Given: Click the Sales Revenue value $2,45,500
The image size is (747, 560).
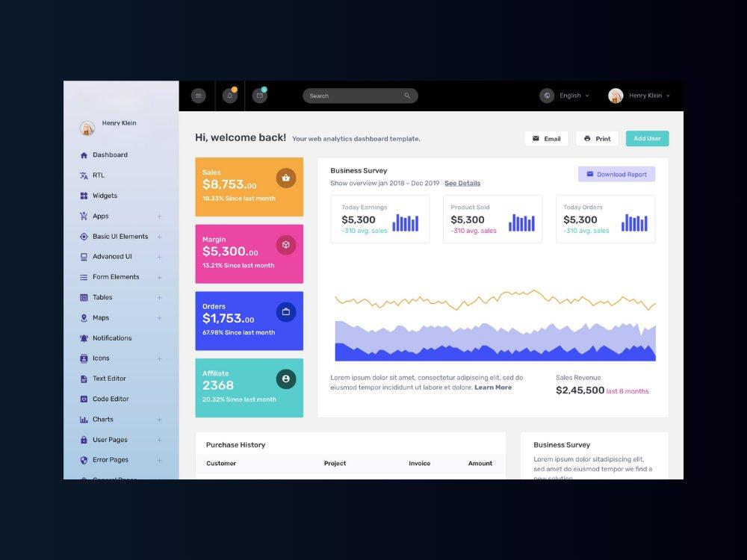Looking at the screenshot, I should pos(580,391).
